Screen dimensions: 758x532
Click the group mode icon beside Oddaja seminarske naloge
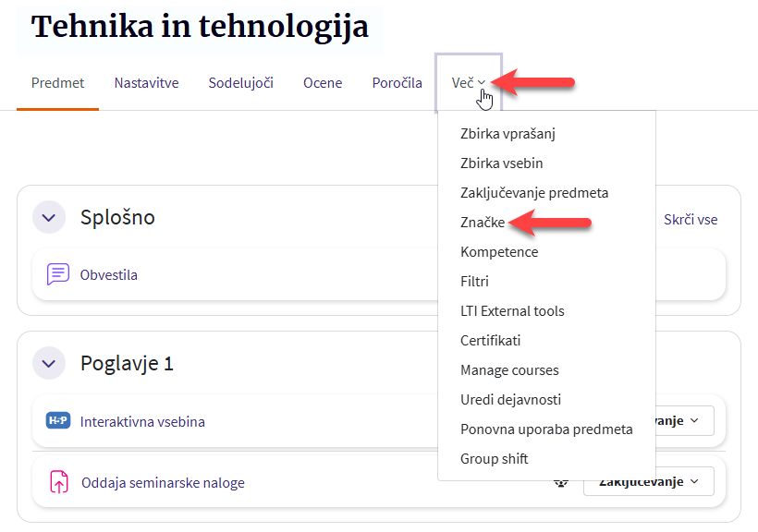pos(559,481)
